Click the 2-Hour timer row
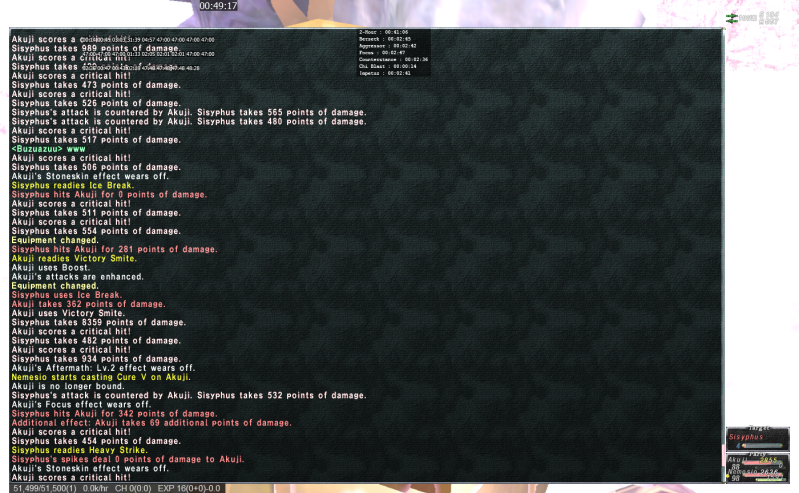 click(384, 32)
